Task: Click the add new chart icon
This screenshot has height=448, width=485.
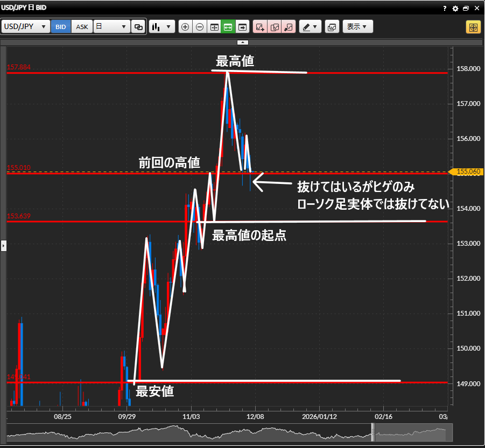Action: tap(260, 27)
